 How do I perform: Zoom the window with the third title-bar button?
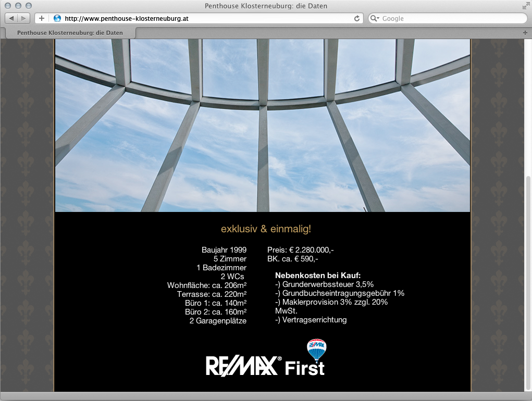(x=29, y=6)
